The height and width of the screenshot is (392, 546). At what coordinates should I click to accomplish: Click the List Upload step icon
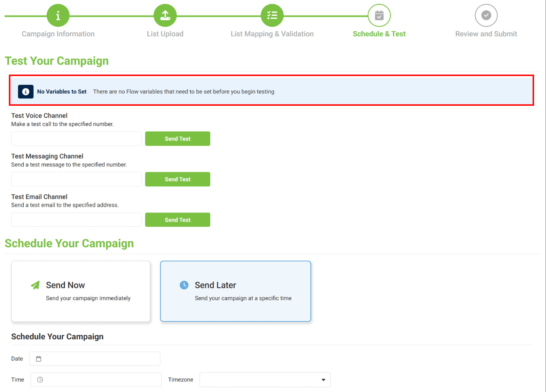[x=165, y=16]
